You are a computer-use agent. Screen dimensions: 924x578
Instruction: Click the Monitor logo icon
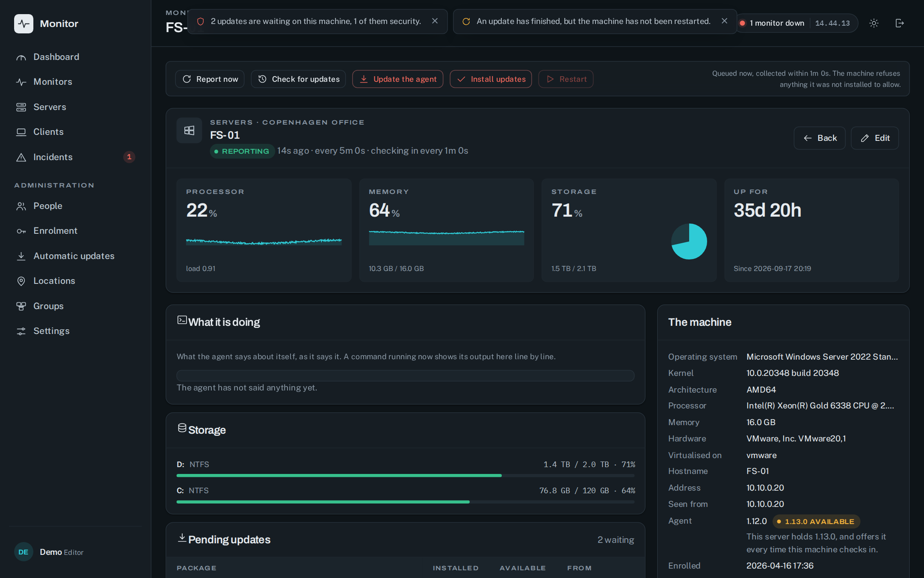24,24
